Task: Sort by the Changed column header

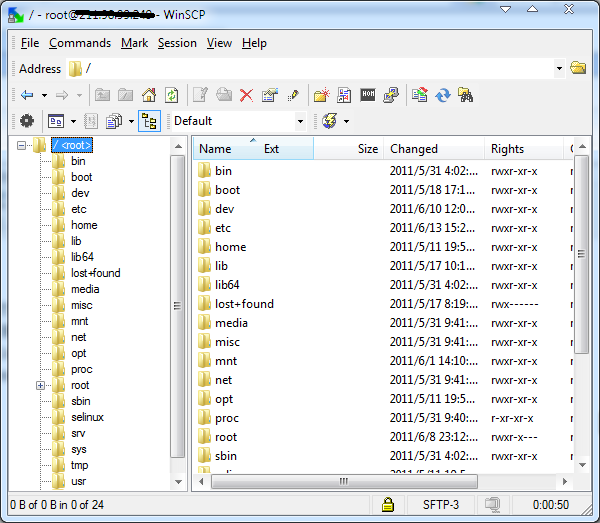Action: pos(434,149)
